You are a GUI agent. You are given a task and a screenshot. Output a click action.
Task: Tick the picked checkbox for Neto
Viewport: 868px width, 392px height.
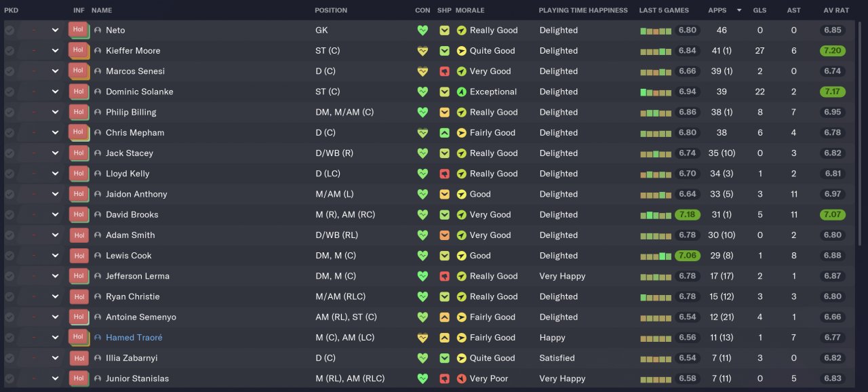tap(9, 31)
